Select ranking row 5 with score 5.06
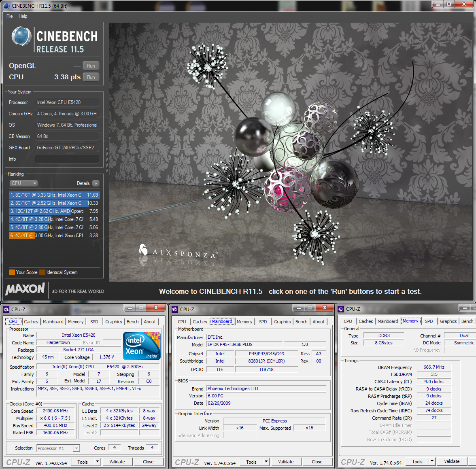476x469 pixels. coord(54,227)
